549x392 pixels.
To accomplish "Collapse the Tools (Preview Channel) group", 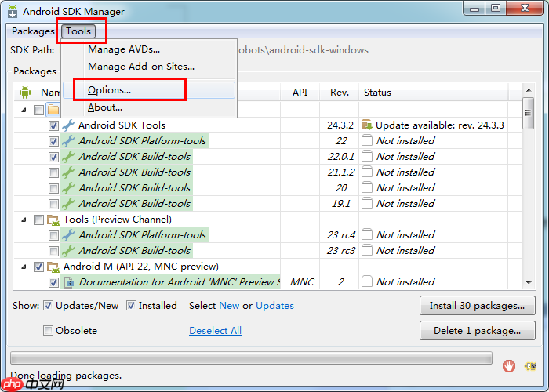I will point(24,220).
